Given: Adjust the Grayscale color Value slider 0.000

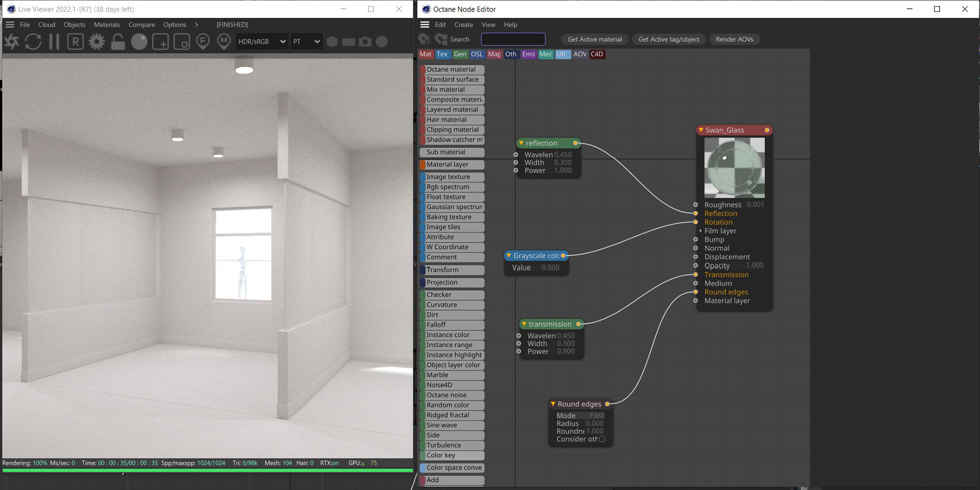Looking at the screenshot, I should [x=550, y=267].
